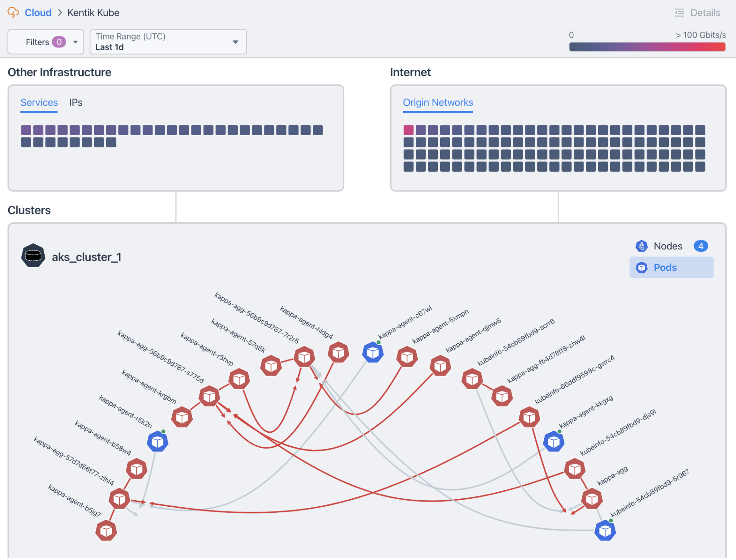Click the blue kappa-agent-c67wl pod icon
736x560 pixels.
click(373, 353)
